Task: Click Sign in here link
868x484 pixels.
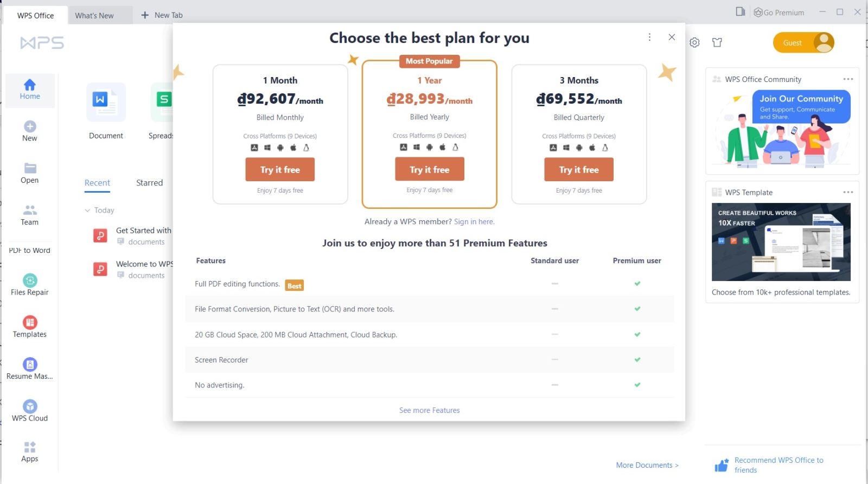Action: 474,221
